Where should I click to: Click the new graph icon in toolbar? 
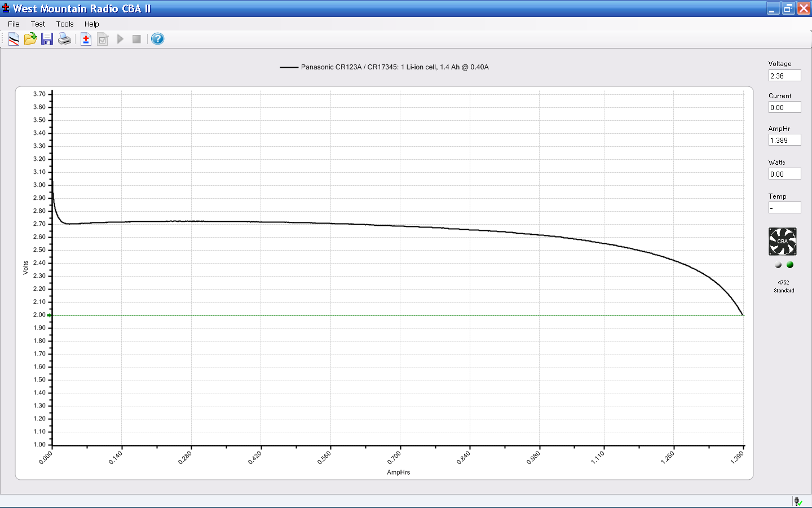click(14, 39)
